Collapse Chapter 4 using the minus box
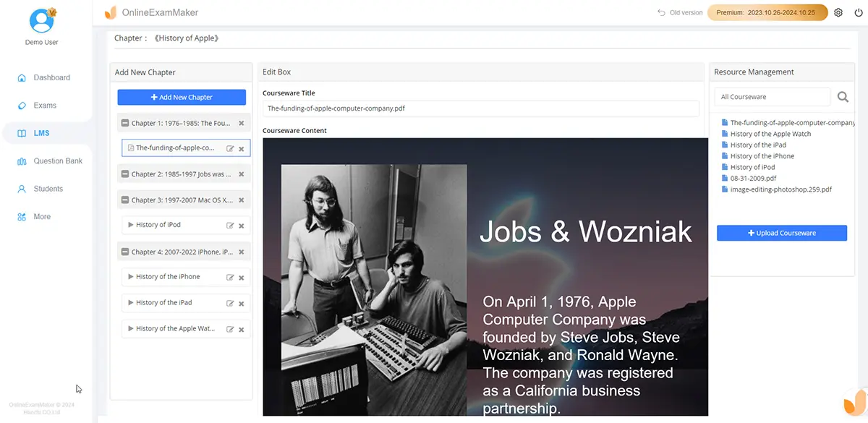This screenshot has width=868, height=423. (x=125, y=252)
